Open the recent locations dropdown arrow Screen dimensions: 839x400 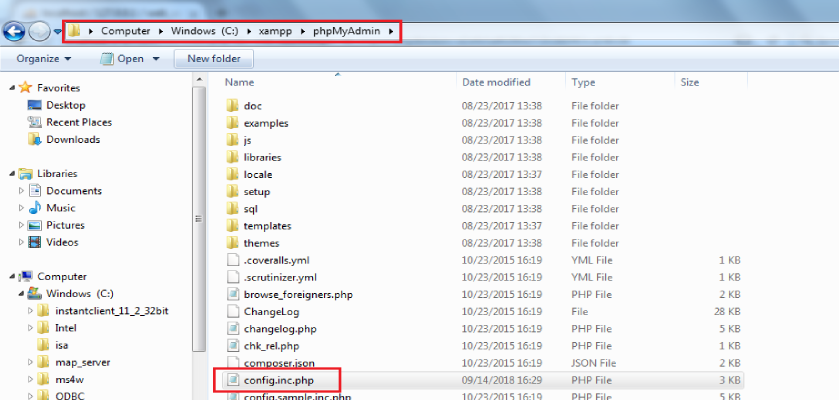point(57,32)
